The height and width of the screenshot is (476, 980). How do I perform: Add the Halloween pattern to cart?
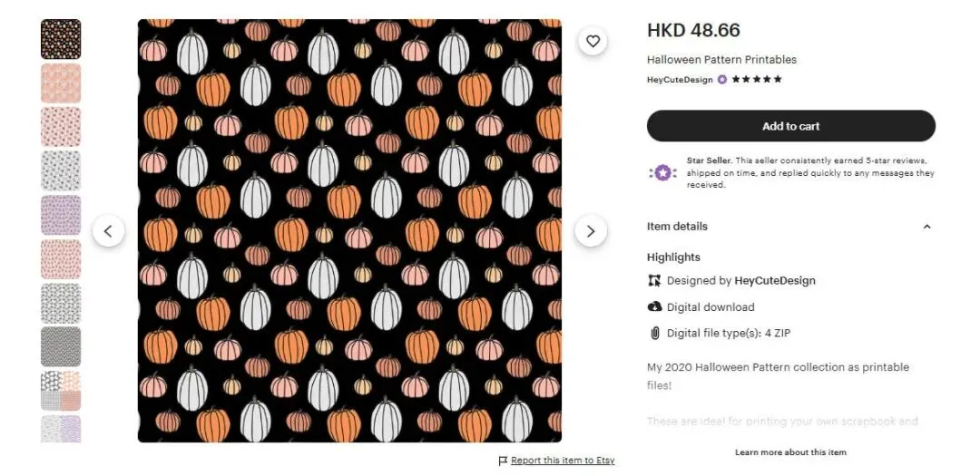pyautogui.click(x=790, y=126)
